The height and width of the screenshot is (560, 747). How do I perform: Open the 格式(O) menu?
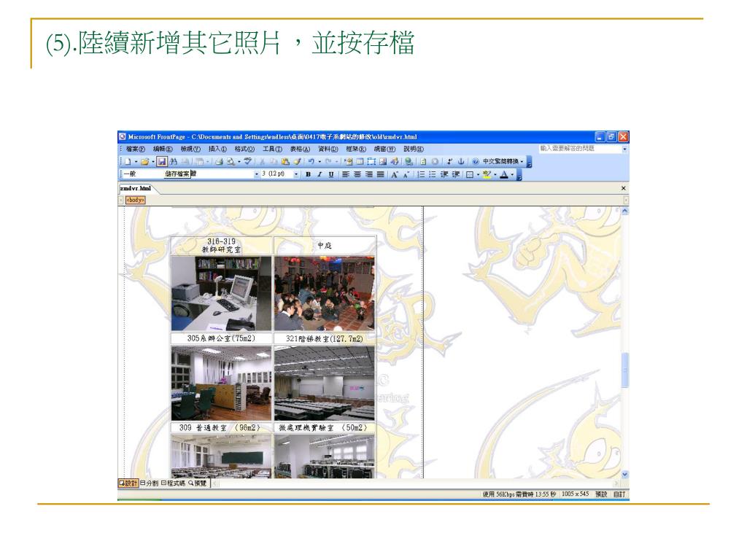(x=244, y=149)
